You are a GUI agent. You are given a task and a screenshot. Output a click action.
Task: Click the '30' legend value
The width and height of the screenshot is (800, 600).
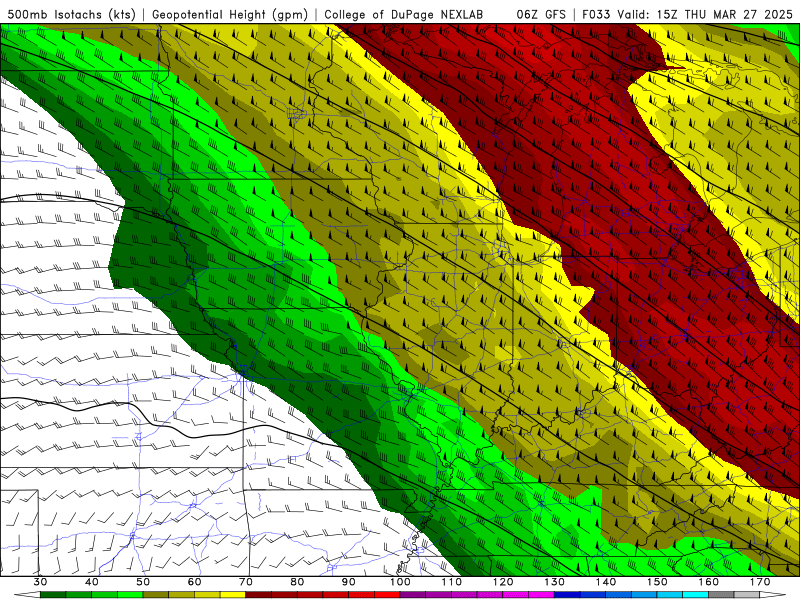point(40,582)
